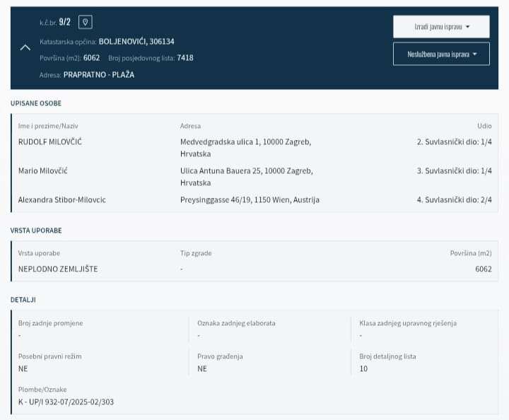
Task: Click address Preysinggasse 46/19, Wien
Action: coord(250,199)
